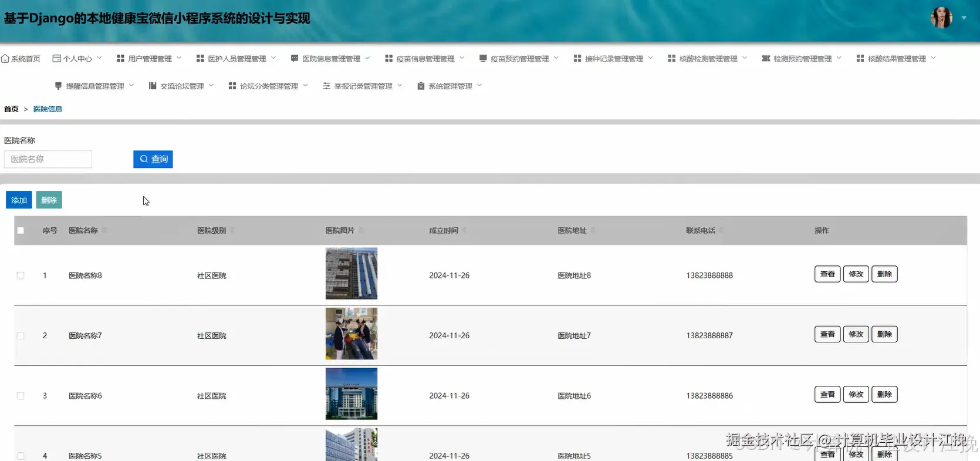Expand the 论坛分类管理管理 menu chevron
980x461 pixels.
pyautogui.click(x=305, y=85)
